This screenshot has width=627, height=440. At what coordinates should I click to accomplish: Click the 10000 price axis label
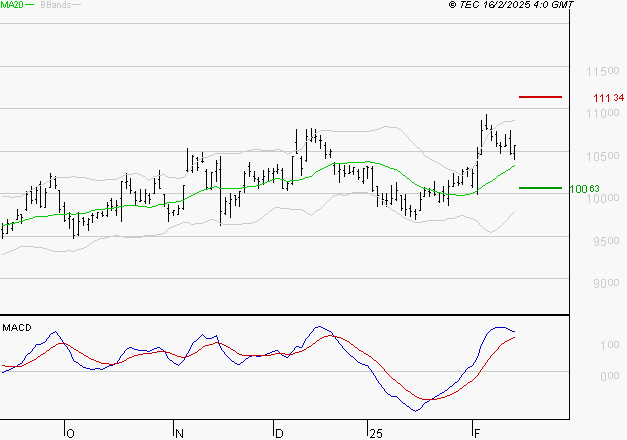[603, 198]
